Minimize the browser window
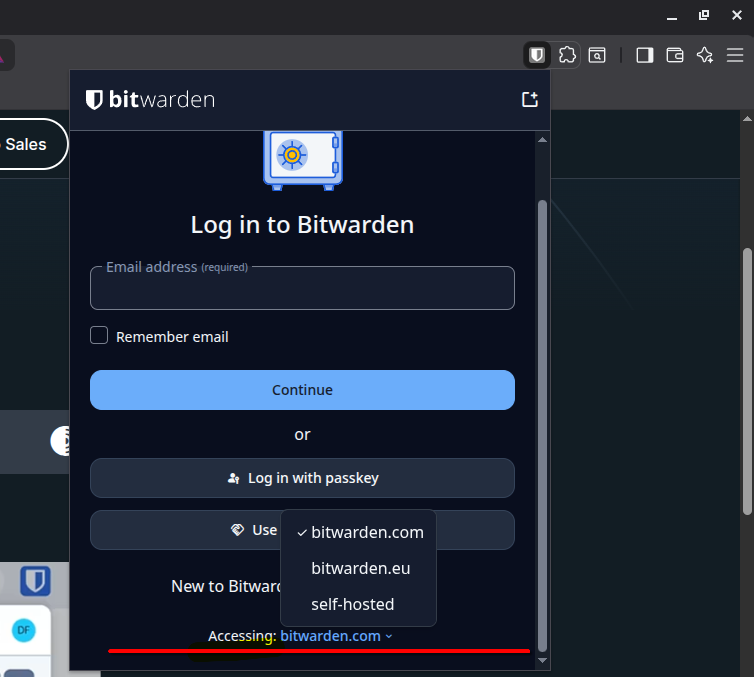The image size is (754, 677). (x=672, y=16)
